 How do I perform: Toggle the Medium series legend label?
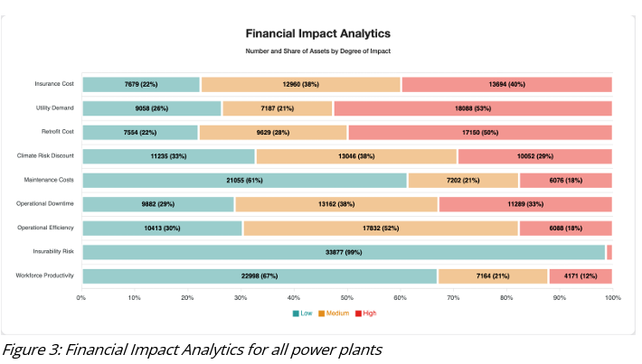pyautogui.click(x=339, y=313)
